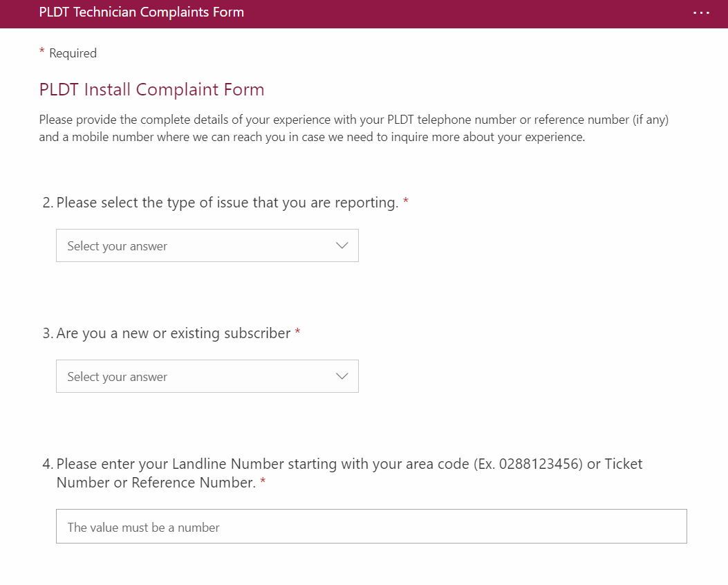The width and height of the screenshot is (728, 585).
Task: Click the ellipsis in the maroon header bar
Action: [701, 13]
